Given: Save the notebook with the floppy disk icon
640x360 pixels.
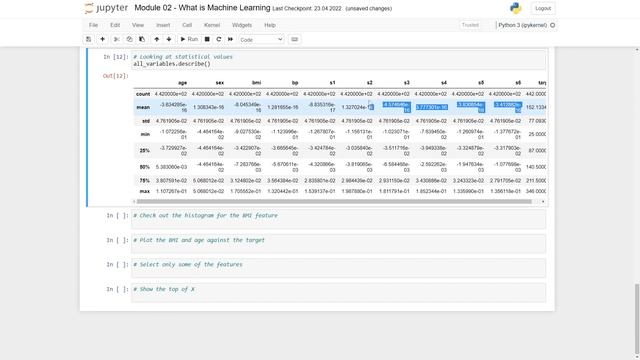Looking at the screenshot, I should click(88, 39).
